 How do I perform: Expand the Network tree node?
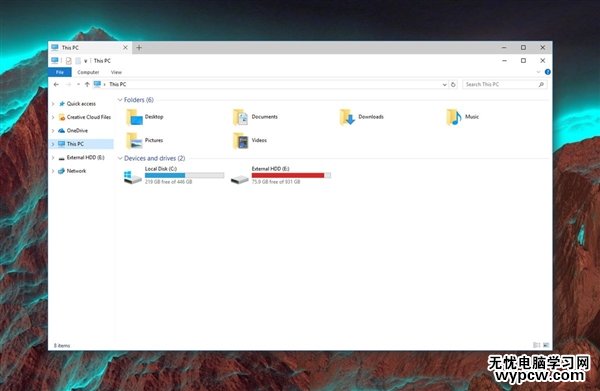point(53,171)
